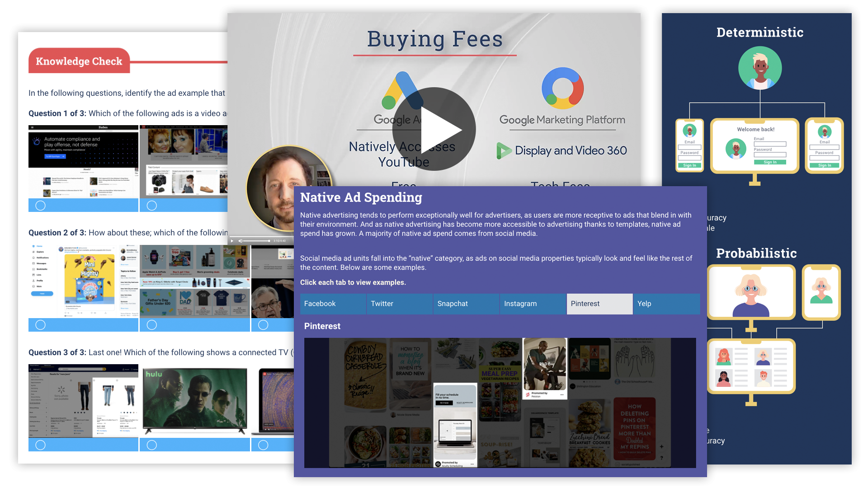The width and height of the screenshot is (868, 488).
Task: Click the red-haired man in cream sweater profile
Action: pyautogui.click(x=763, y=379)
